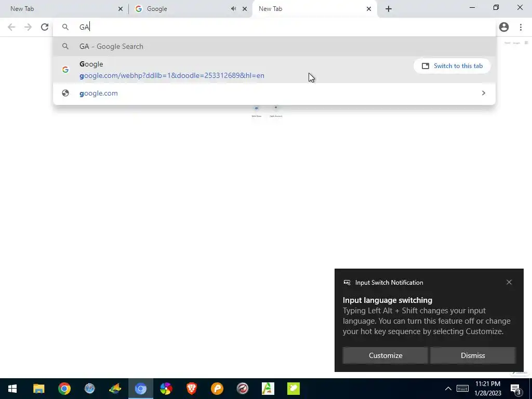Open the green A taskbar app
Image resolution: width=532 pixels, height=399 pixels.
coord(268,389)
